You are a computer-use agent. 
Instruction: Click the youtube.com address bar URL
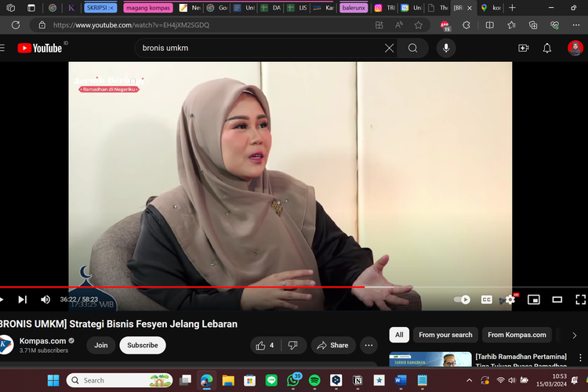pyautogui.click(x=131, y=25)
